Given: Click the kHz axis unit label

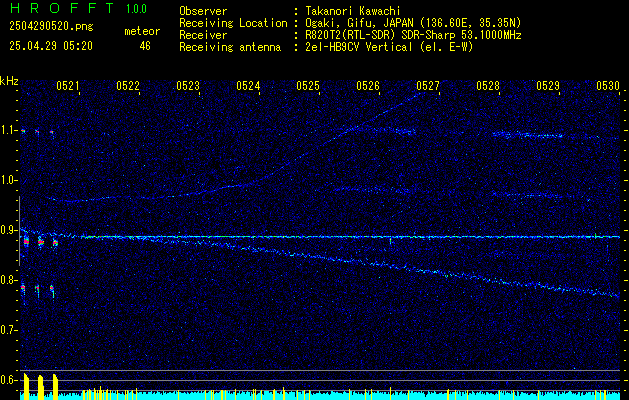Looking at the screenshot, I should click(9, 81).
